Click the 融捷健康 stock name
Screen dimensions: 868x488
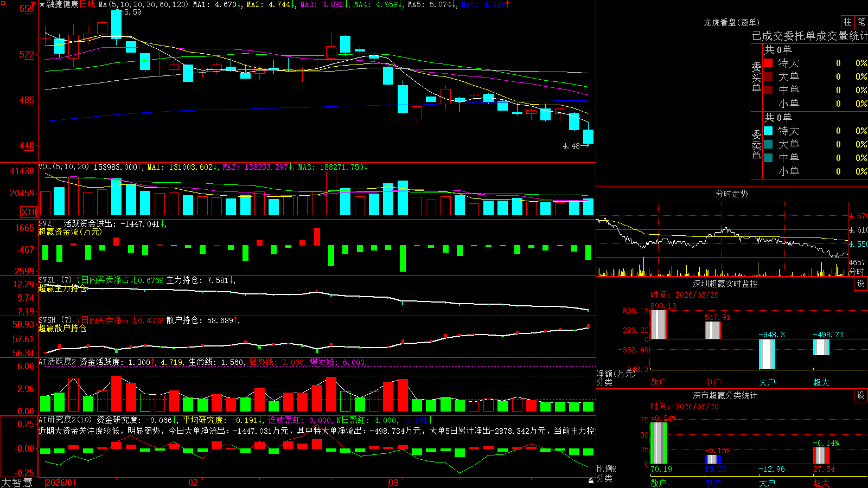coord(62,4)
